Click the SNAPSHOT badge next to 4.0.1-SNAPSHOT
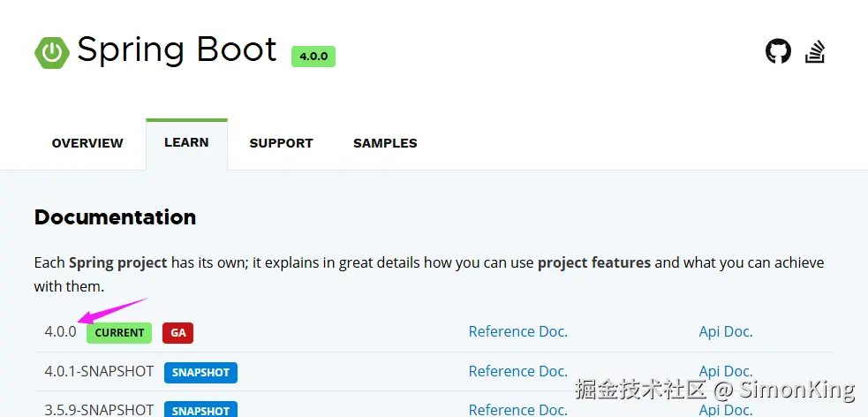This screenshot has height=417, width=868. click(200, 372)
